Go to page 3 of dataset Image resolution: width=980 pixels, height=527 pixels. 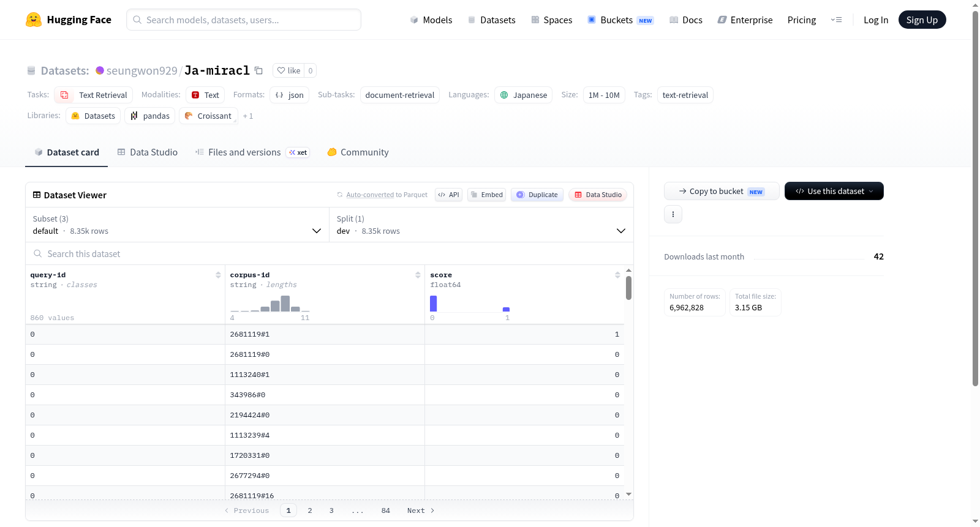tap(331, 510)
